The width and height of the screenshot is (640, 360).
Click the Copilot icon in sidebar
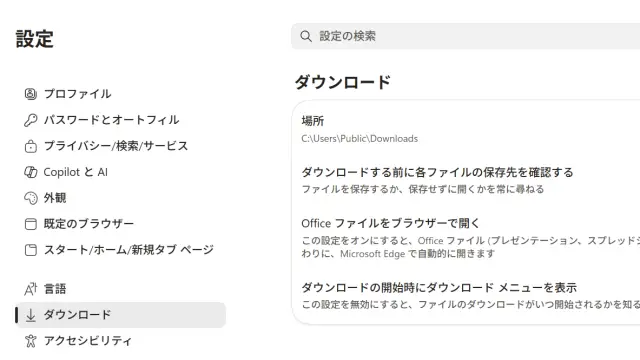(31, 172)
